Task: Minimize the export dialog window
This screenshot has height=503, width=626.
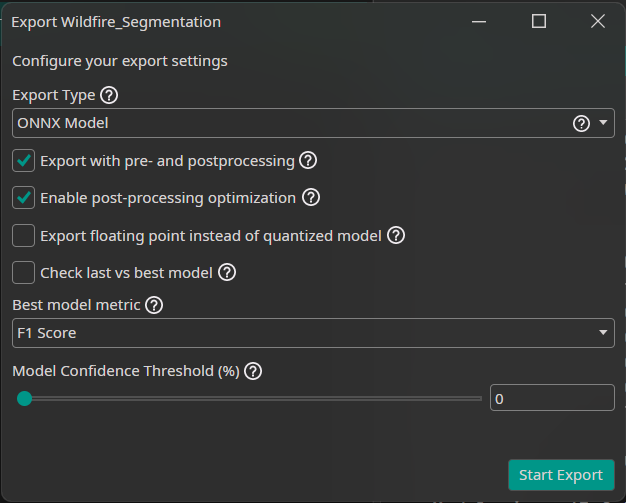Action: [x=481, y=21]
